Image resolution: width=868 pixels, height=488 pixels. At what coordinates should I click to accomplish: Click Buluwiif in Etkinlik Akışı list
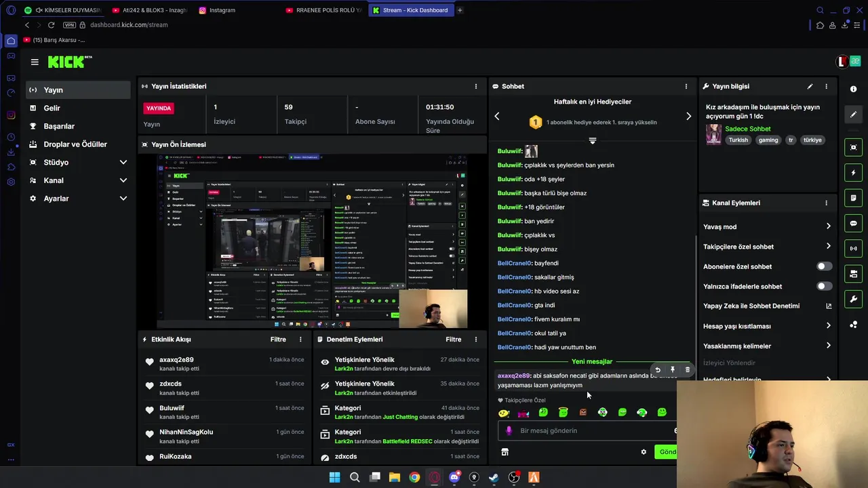coord(172,408)
